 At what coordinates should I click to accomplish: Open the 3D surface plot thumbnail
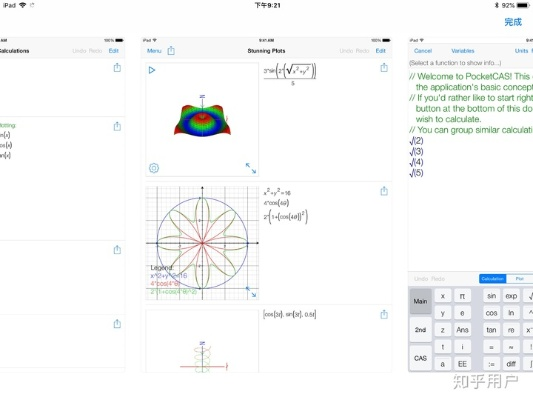202,119
